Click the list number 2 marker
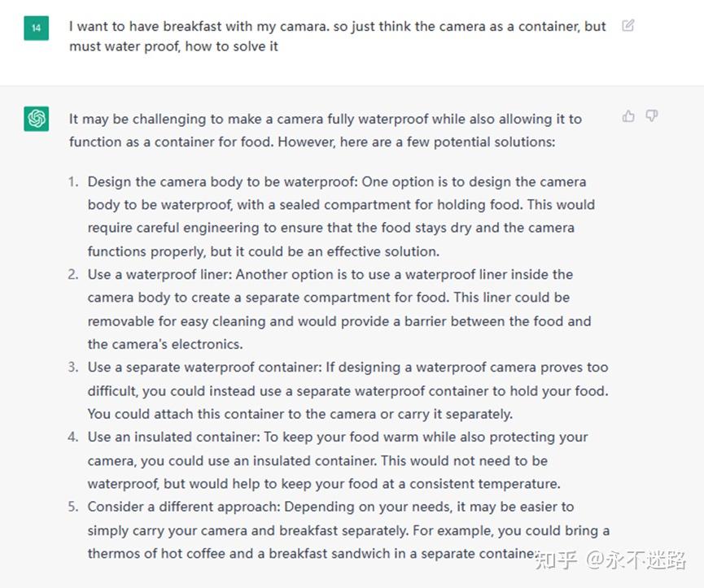704x588 pixels. 73,275
